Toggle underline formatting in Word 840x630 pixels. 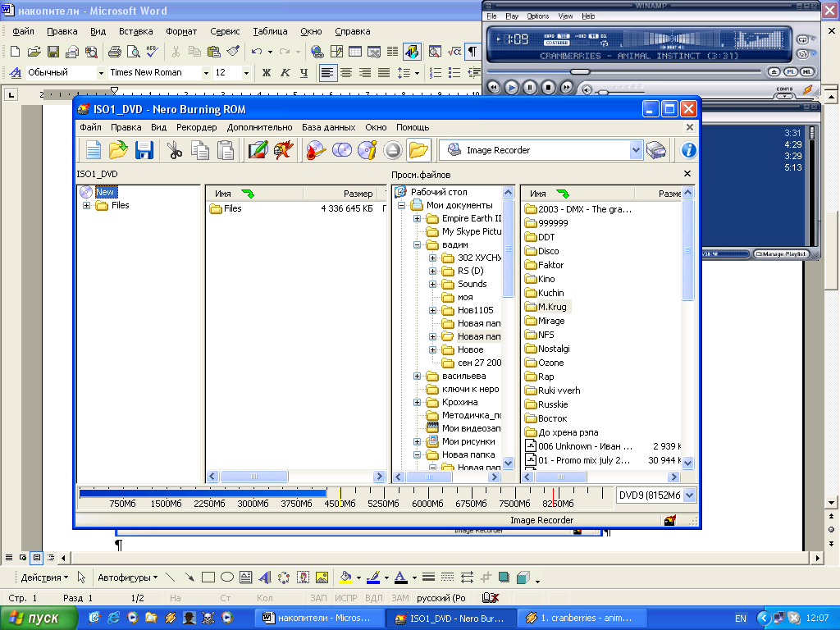(304, 73)
